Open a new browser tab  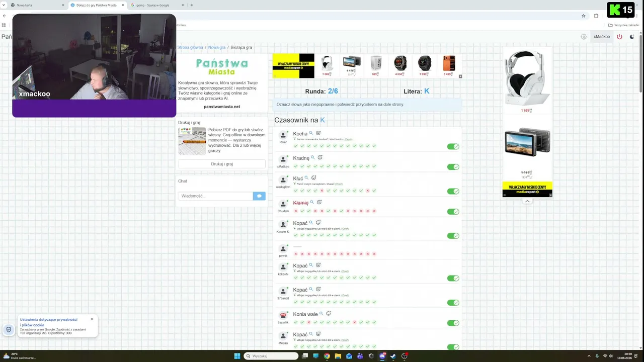pos(192,5)
